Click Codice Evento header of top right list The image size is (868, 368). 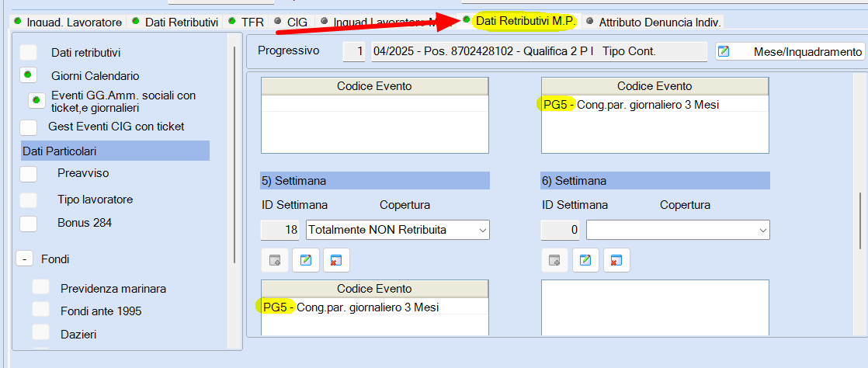654,86
